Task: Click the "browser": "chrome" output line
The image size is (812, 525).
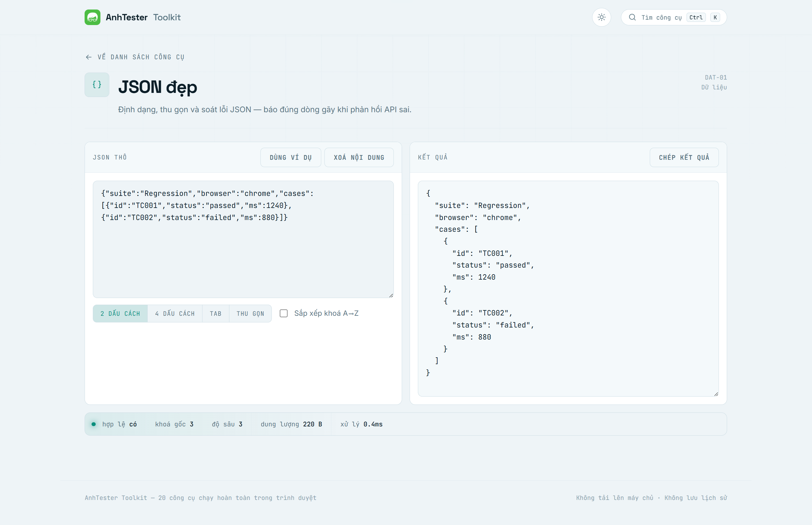Action: [x=478, y=217]
